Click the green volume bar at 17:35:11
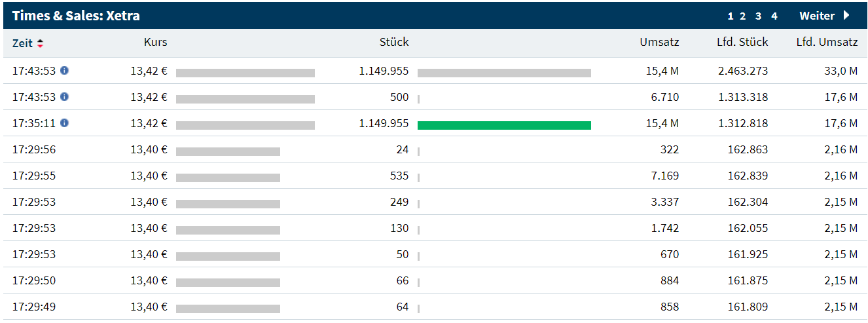 click(x=504, y=125)
